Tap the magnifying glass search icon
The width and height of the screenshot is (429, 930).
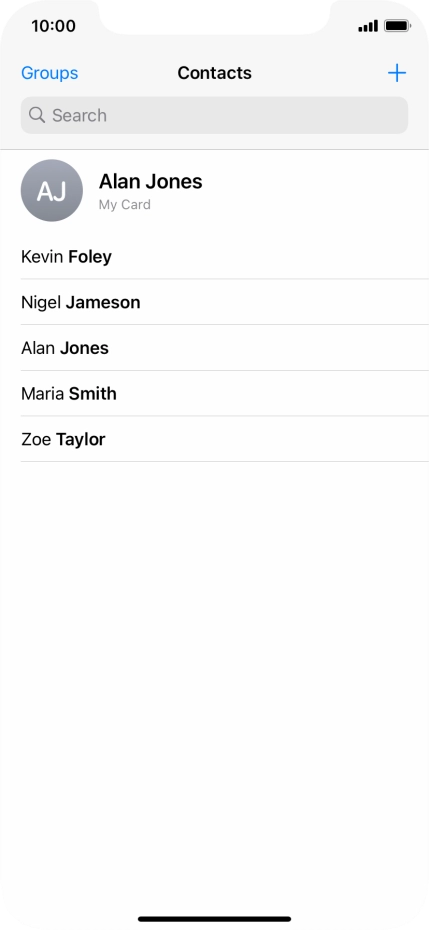(37, 115)
